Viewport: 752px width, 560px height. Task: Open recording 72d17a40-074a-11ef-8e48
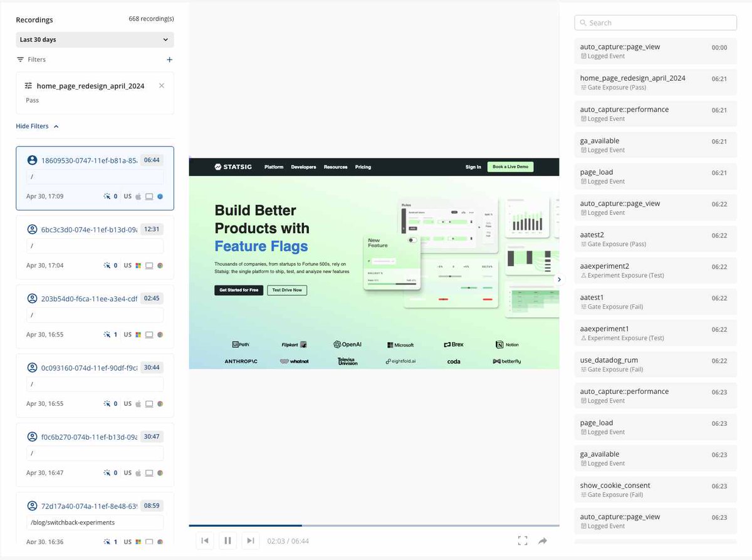click(95, 518)
